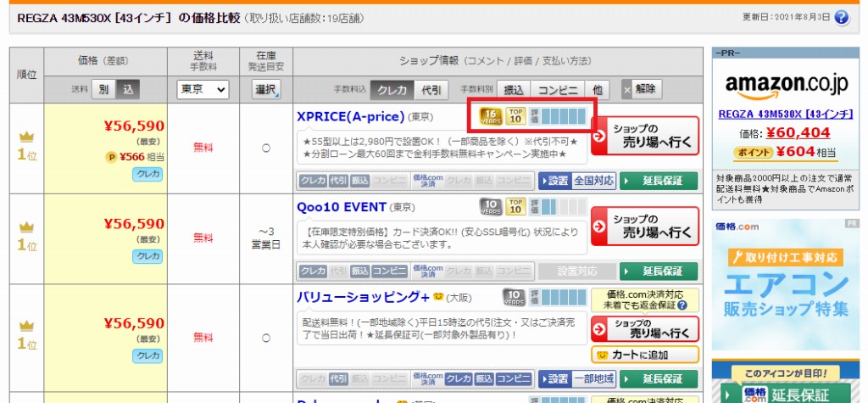Click the ¥56,590 price in XPRICE row

pos(135,127)
